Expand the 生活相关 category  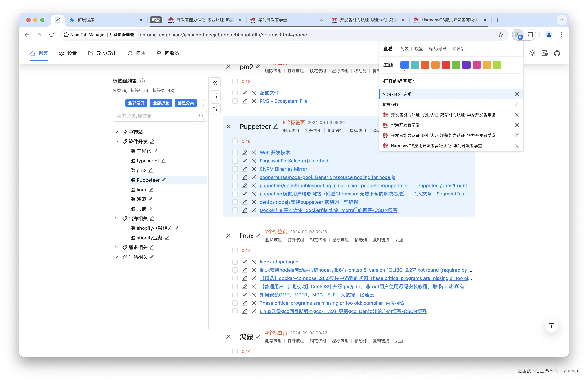click(117, 257)
